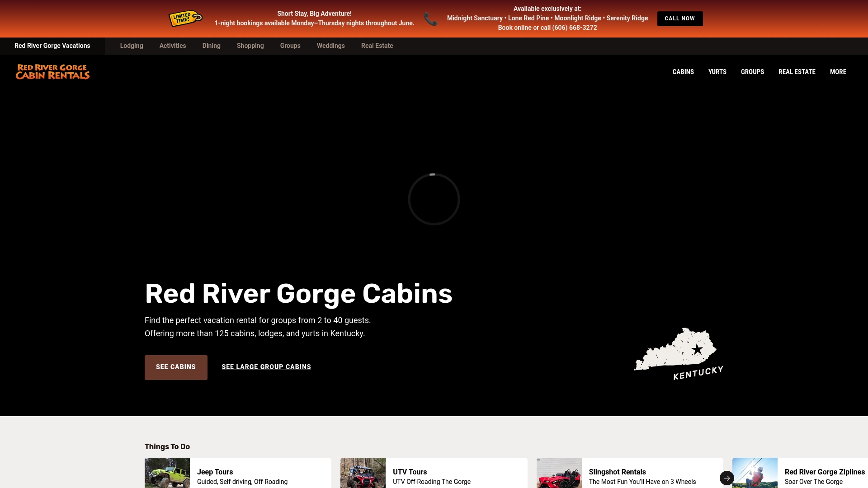Select Red River Gorge Vacations tab

[52, 46]
